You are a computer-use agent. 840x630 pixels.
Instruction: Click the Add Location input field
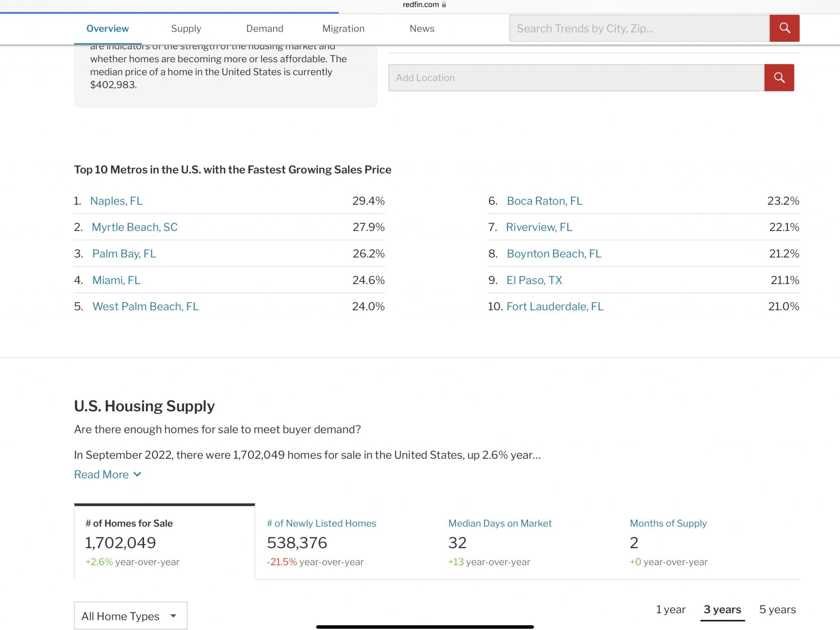576,78
